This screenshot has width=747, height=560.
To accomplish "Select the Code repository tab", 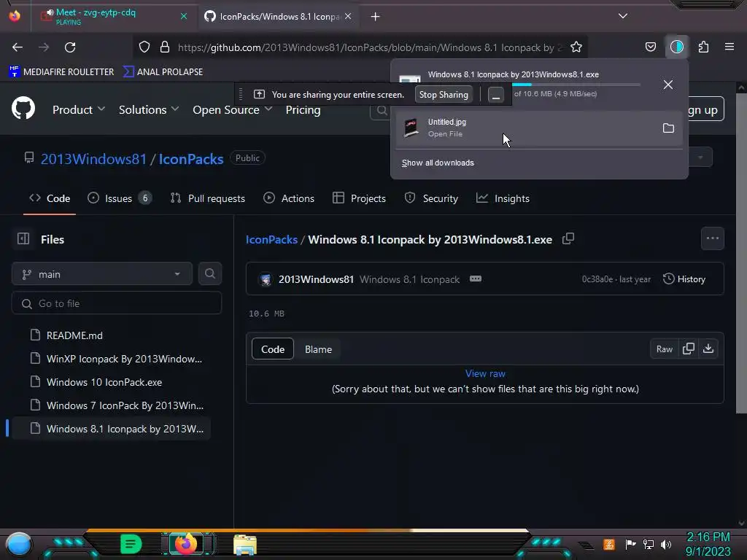I will pos(50,198).
